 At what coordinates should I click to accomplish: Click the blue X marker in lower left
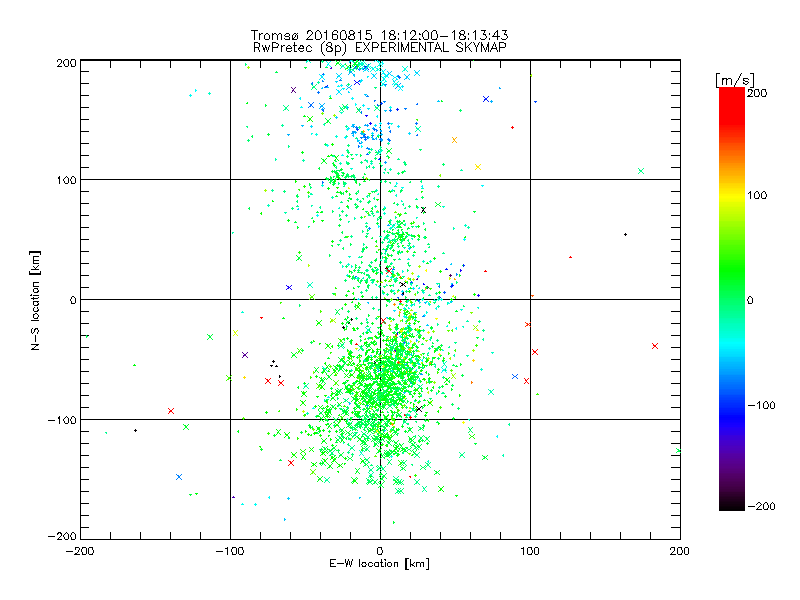179,477
